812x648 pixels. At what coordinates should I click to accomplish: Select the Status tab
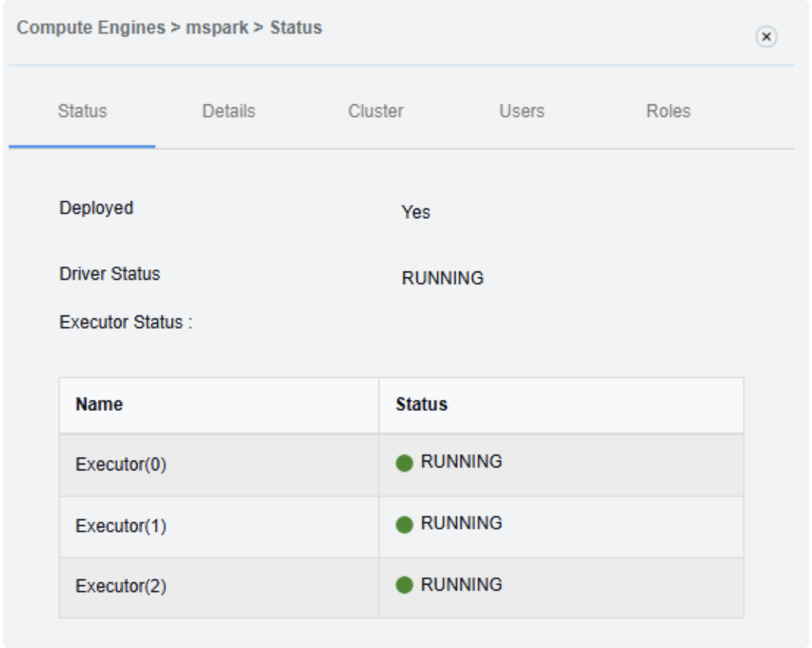(82, 111)
